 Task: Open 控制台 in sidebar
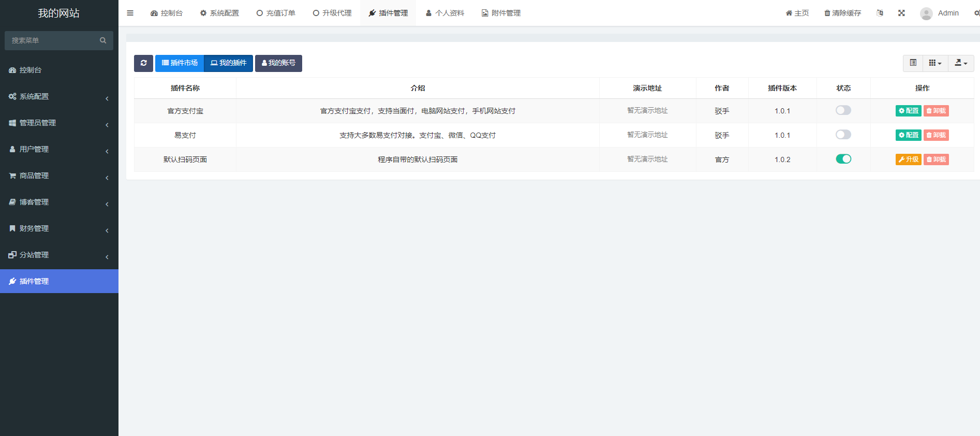point(59,70)
